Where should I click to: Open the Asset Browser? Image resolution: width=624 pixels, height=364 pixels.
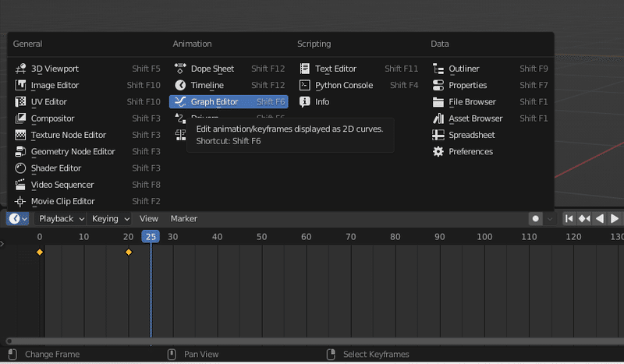pyautogui.click(x=490, y=118)
